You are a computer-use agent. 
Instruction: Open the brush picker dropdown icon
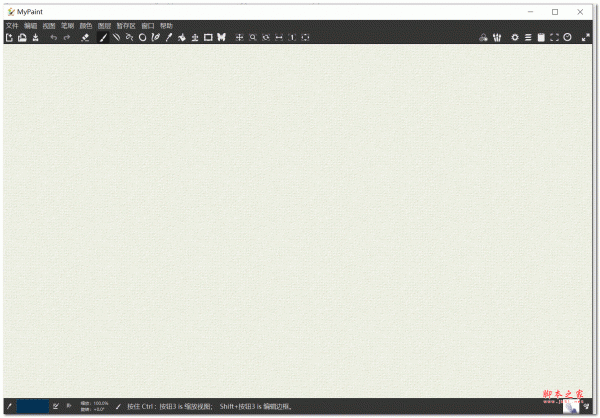[497, 37]
